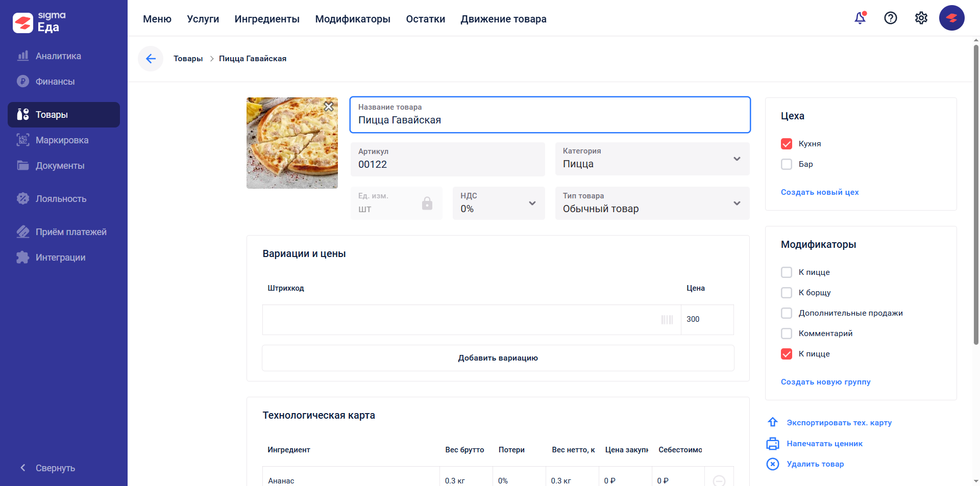Remove the pizza photo with X icon
Screen dimensions: 980x486
[329, 107]
